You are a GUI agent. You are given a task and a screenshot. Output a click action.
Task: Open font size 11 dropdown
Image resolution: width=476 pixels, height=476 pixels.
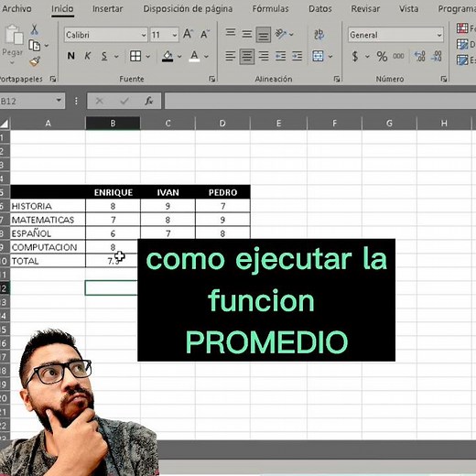click(175, 35)
